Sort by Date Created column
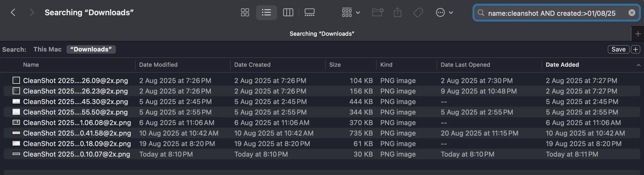The height and width of the screenshot is (175, 644). 252,65
